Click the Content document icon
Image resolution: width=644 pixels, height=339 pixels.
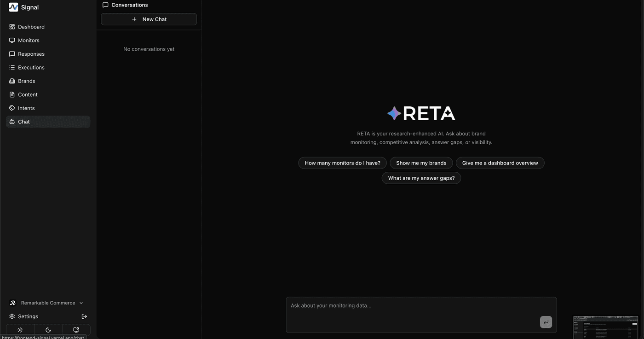click(12, 94)
